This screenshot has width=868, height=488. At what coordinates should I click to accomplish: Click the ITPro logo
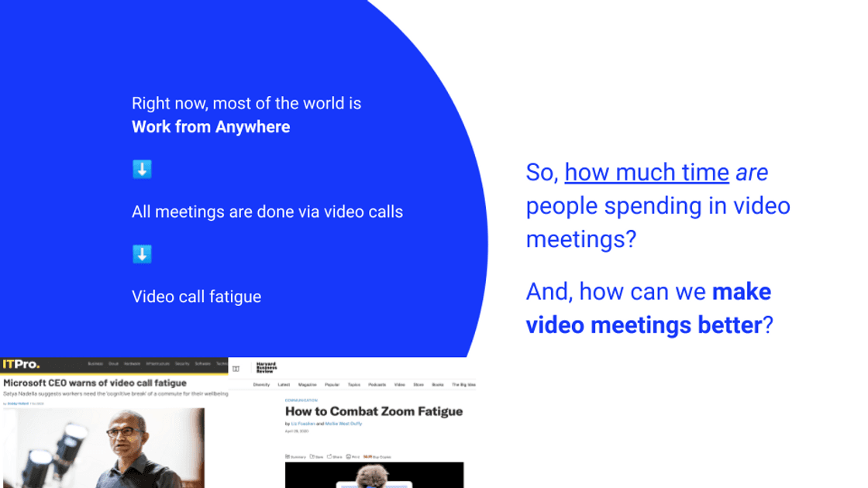pos(21,364)
